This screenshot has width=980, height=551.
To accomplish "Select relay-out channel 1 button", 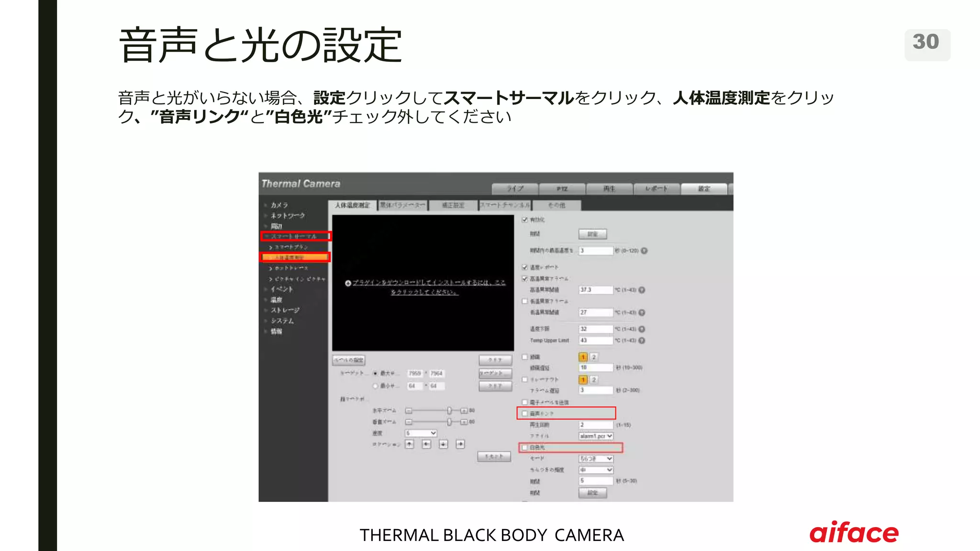I will 583,380.
